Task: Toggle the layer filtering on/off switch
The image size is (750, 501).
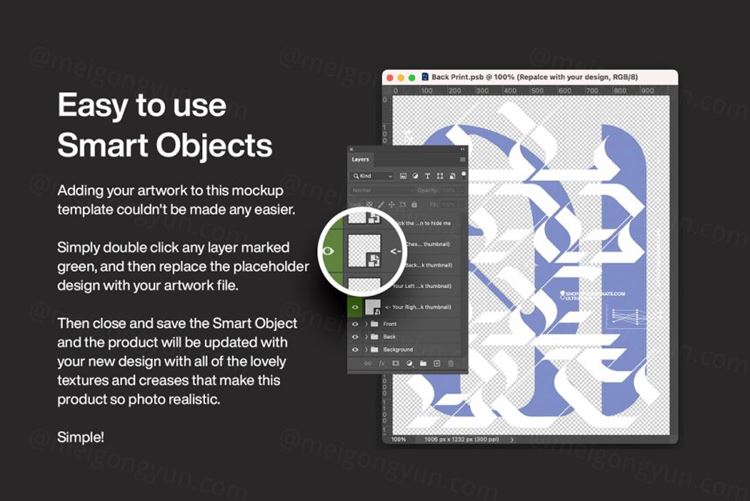Action: [x=462, y=175]
